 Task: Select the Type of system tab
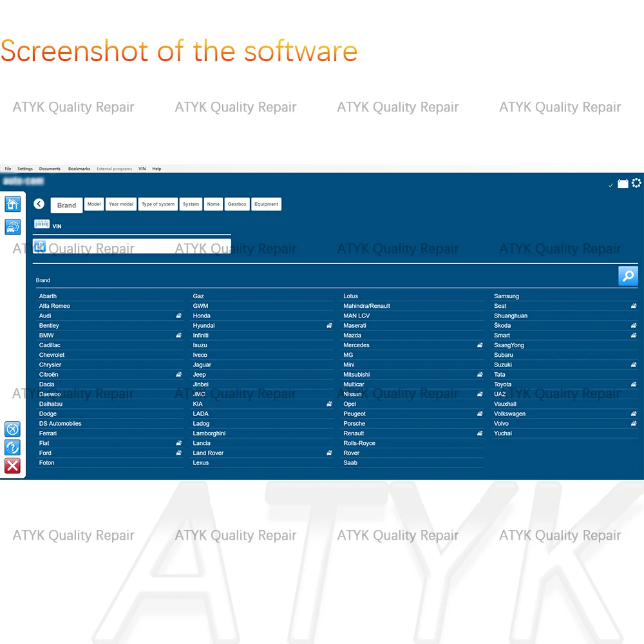[158, 204]
